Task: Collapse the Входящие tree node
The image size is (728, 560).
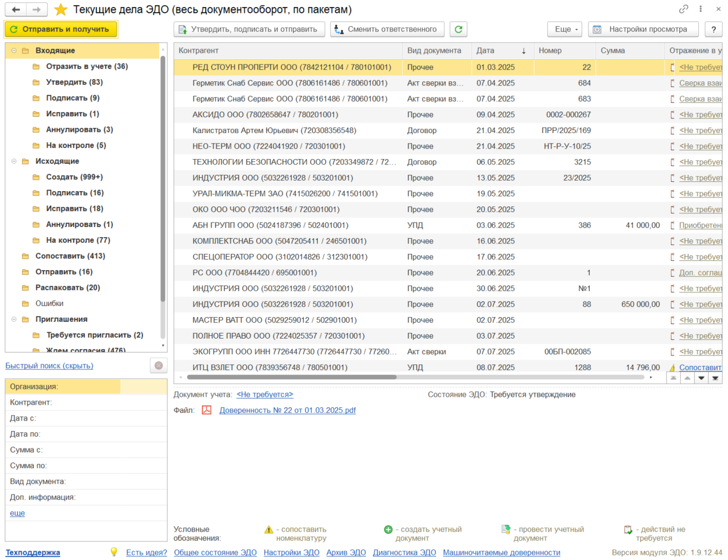Action: coord(14,51)
